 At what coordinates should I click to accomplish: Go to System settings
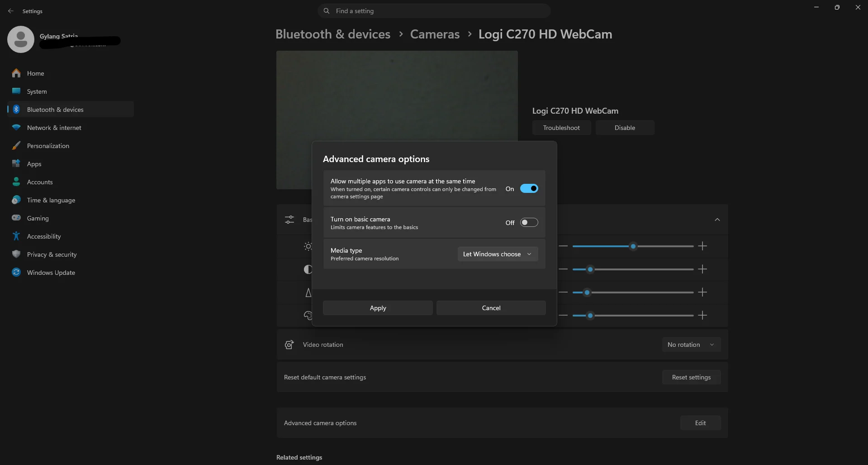[x=71, y=91]
